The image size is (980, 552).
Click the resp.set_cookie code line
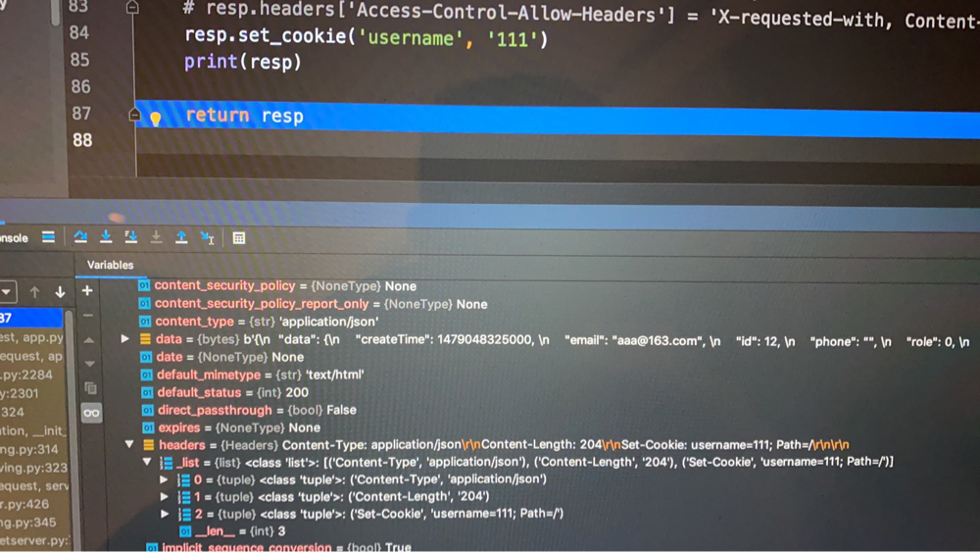pos(366,37)
